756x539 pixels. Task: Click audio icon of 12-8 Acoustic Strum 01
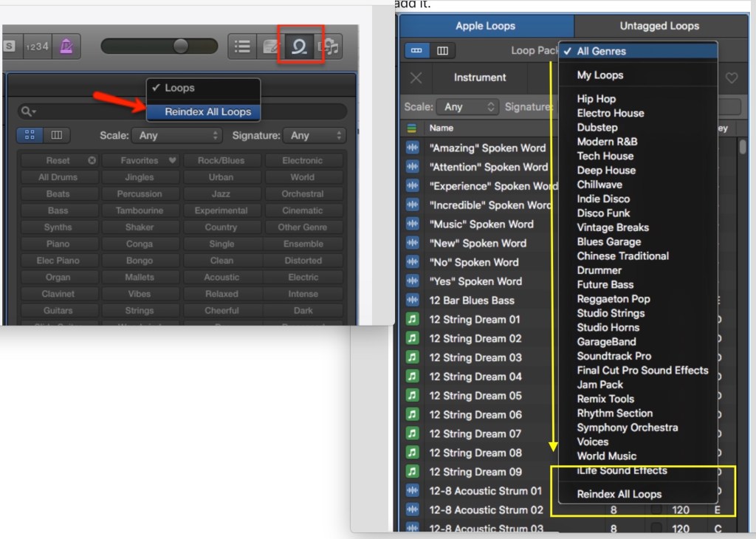point(412,490)
